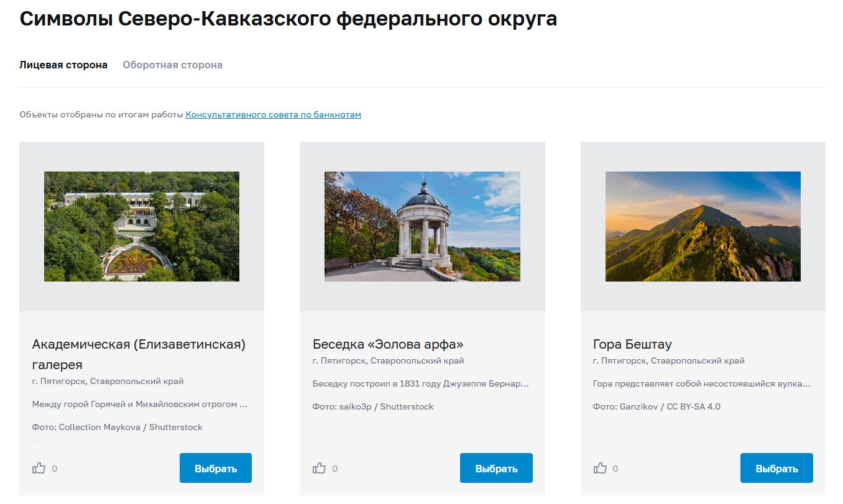
Task: Expand description starting Беседку построил в 1831
Action: point(421,384)
